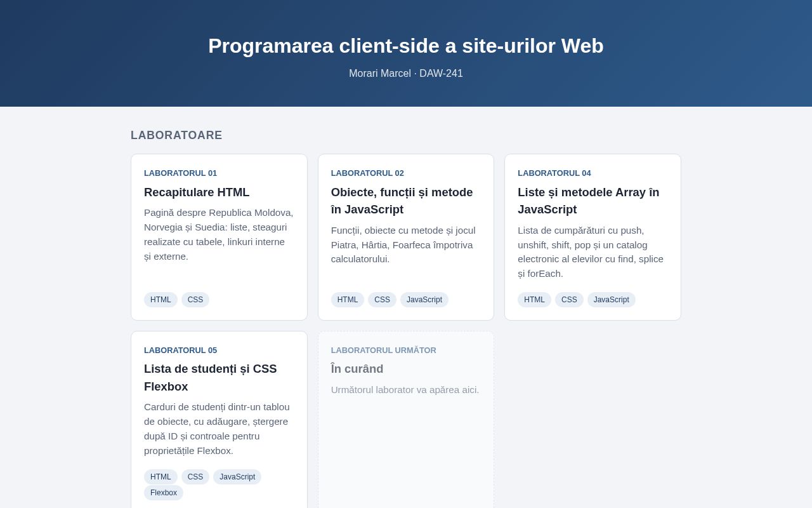The image size is (812, 508).
Task: Open the "Recapitulare HTML" lab title
Action: tap(197, 192)
